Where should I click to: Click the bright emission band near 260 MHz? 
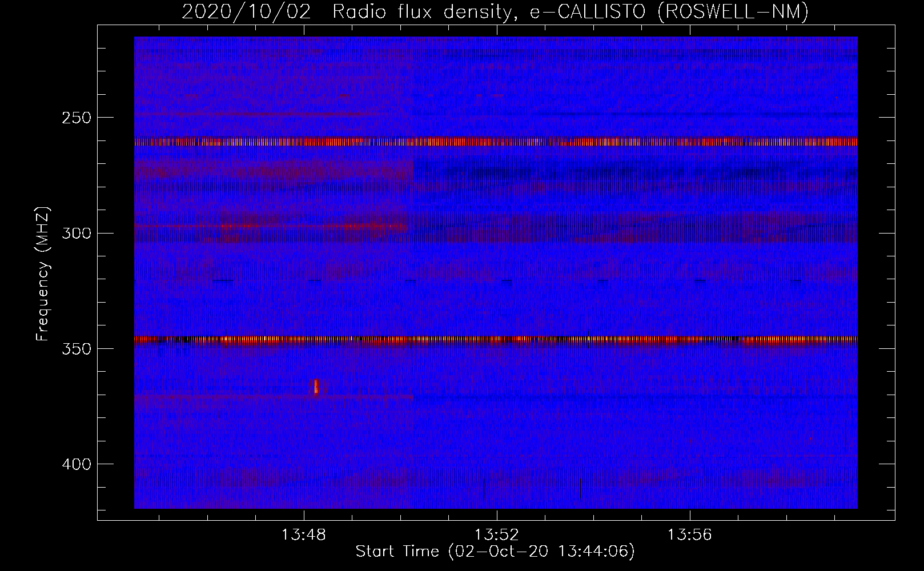(496, 142)
